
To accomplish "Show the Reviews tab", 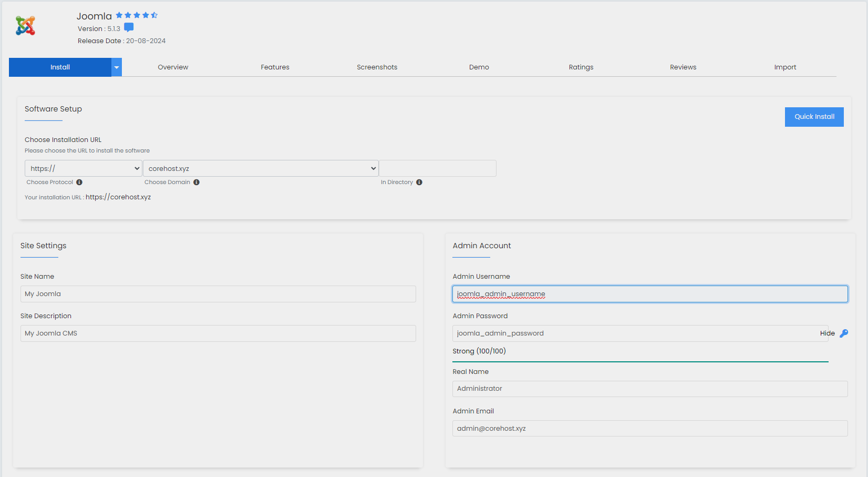I will (x=683, y=67).
